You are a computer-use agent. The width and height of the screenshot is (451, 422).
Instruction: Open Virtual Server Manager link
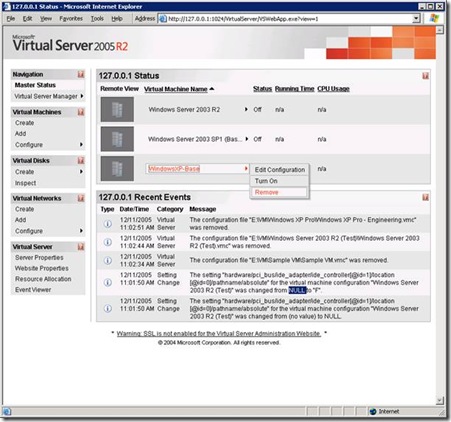pos(46,96)
